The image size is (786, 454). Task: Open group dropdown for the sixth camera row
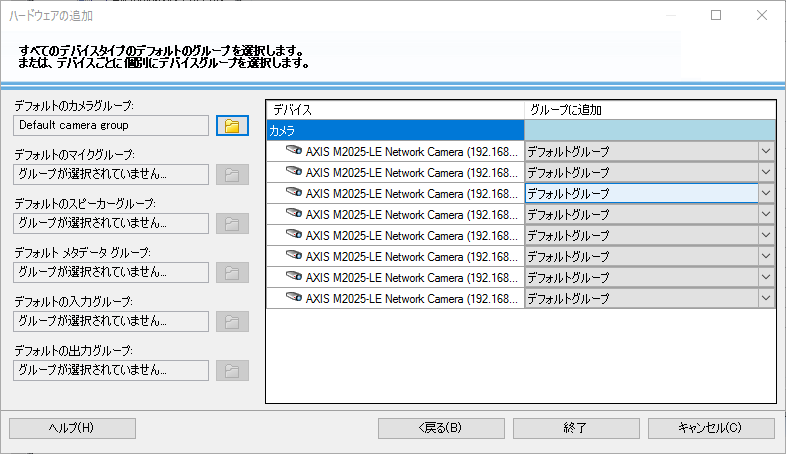(x=766, y=256)
